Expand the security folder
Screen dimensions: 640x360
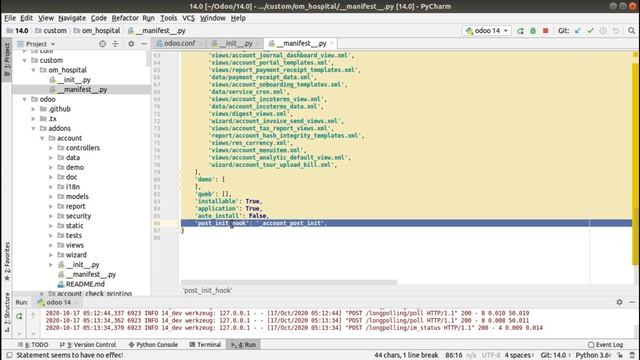pyautogui.click(x=51, y=216)
